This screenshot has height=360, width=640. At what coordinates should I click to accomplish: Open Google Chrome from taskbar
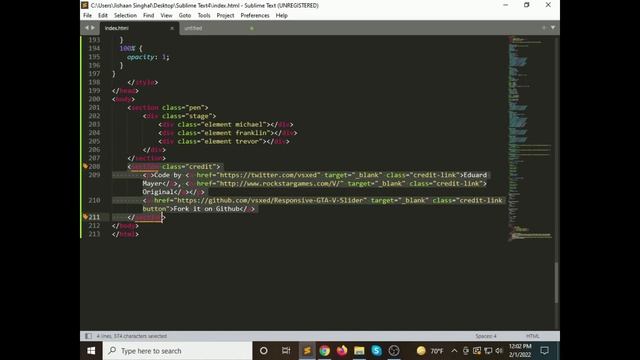[324, 351]
